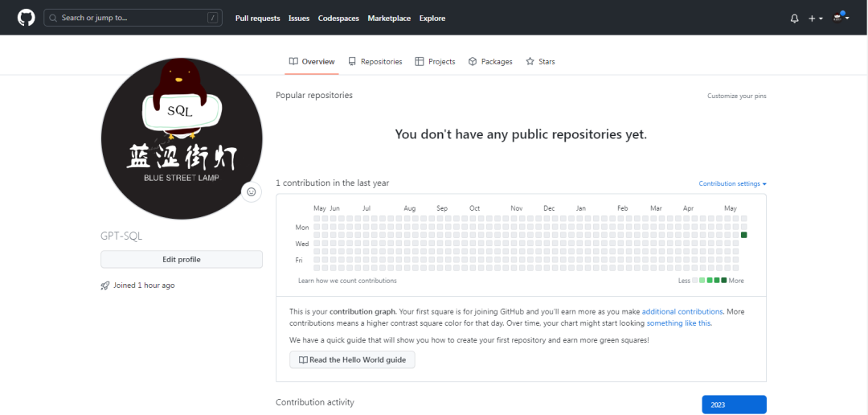Open the Customize your pins link
The image size is (868, 415).
[736, 96]
